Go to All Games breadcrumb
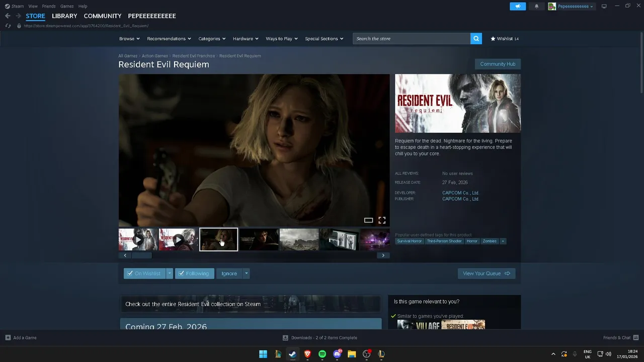 [128, 56]
